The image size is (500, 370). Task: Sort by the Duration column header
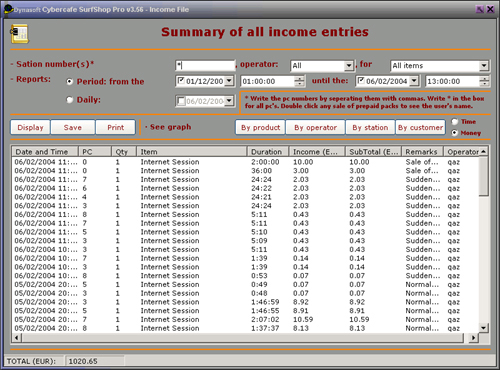pyautogui.click(x=268, y=152)
